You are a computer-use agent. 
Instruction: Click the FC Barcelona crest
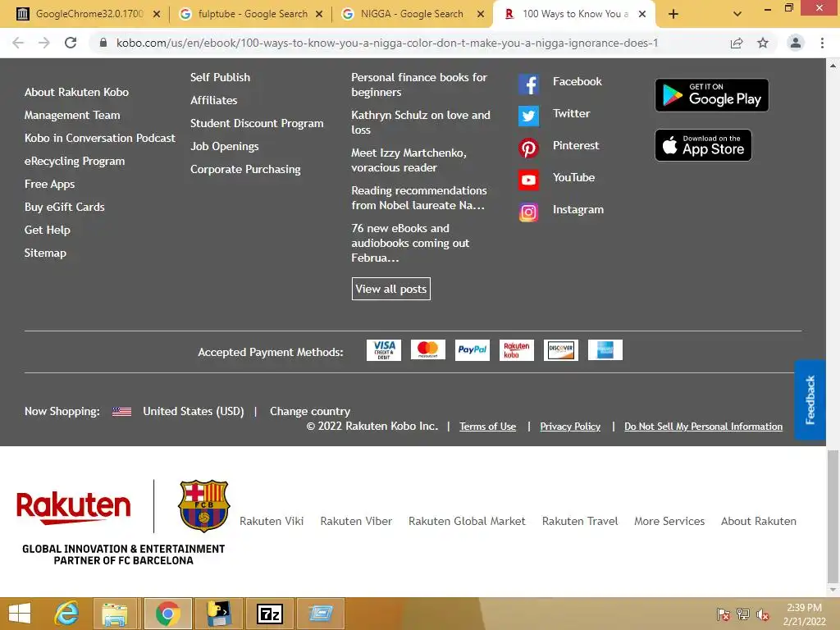204,505
